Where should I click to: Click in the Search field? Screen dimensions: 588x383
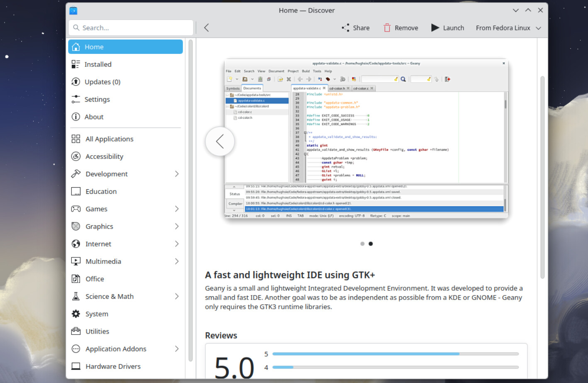131,28
